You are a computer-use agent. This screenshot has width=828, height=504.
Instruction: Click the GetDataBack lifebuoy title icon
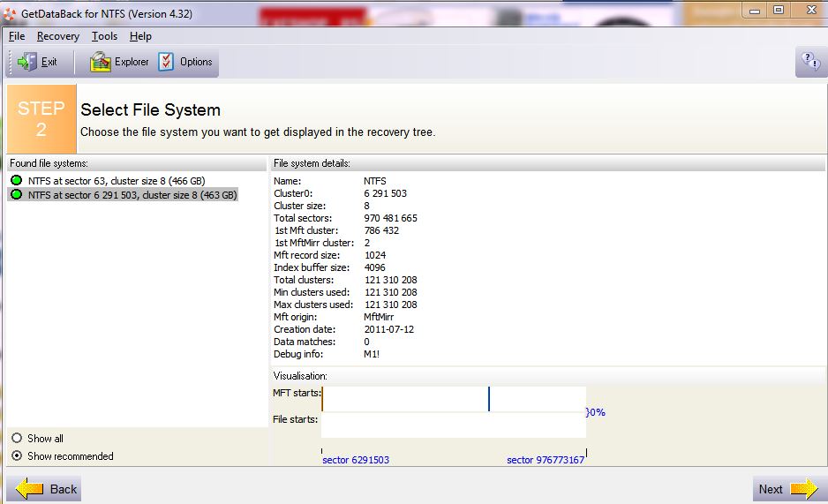coord(10,14)
